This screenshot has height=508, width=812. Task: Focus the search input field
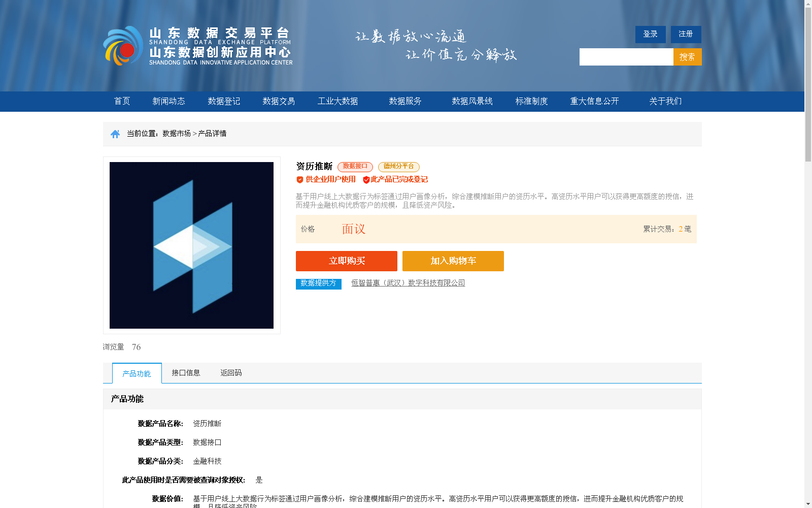(x=626, y=57)
